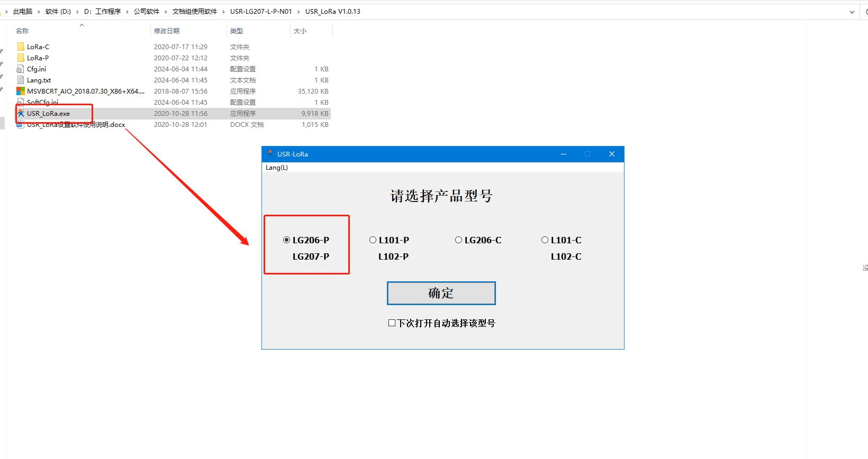
Task: Select the LoRa-C folder name
Action: (x=38, y=47)
